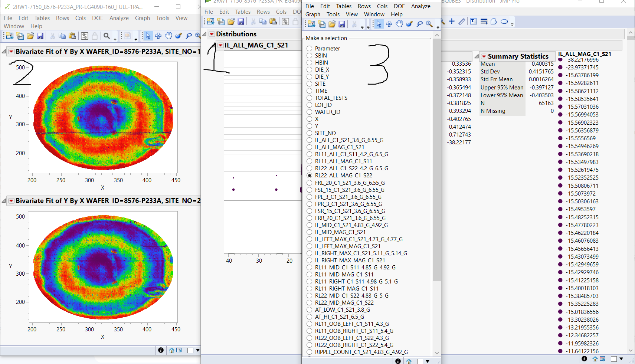The width and height of the screenshot is (635, 364).
Task: Open the Analyze menu in Bivariate window
Action: click(x=119, y=18)
